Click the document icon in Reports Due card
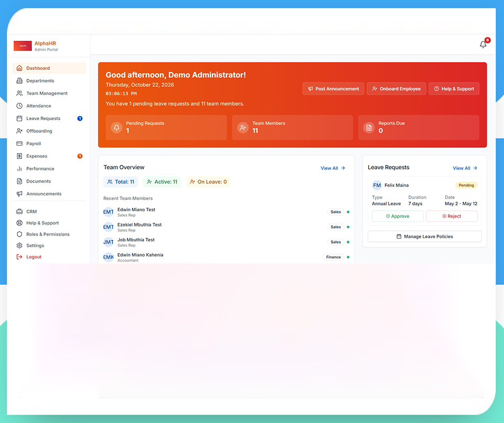The width and height of the screenshot is (504, 423). click(x=369, y=128)
